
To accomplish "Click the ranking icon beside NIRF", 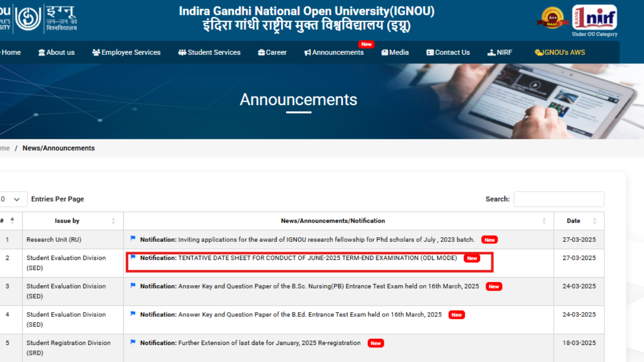I will (492, 52).
